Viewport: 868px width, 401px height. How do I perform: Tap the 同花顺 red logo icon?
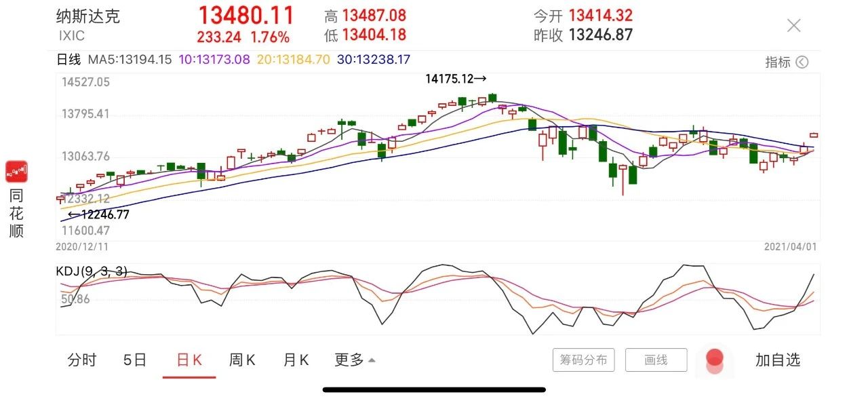coord(16,172)
